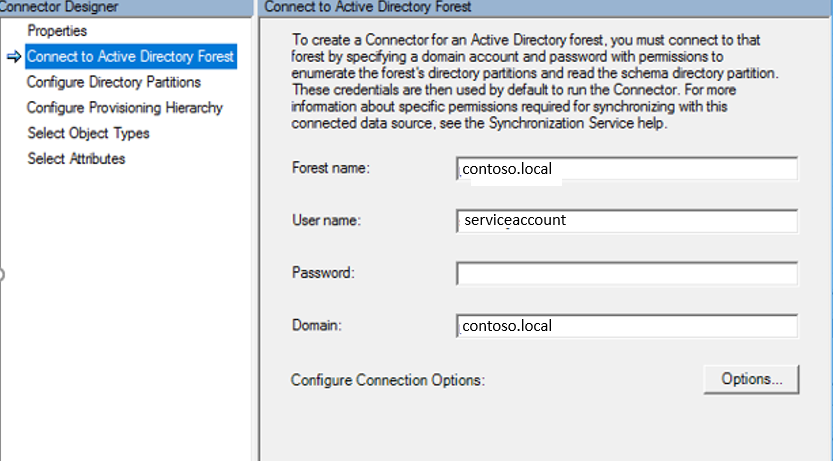Focus the User name field with serviceaccount
Image resolution: width=833 pixels, height=461 pixels.
627,220
